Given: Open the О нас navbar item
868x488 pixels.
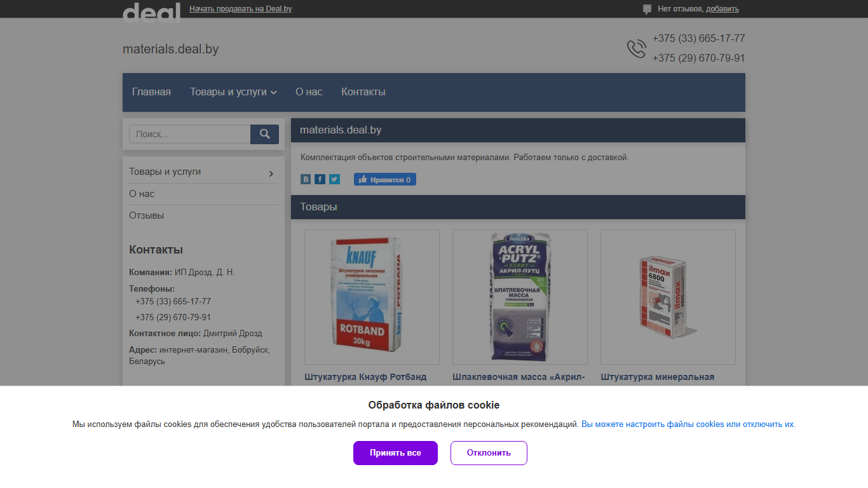Looking at the screenshot, I should pyautogui.click(x=309, y=92).
